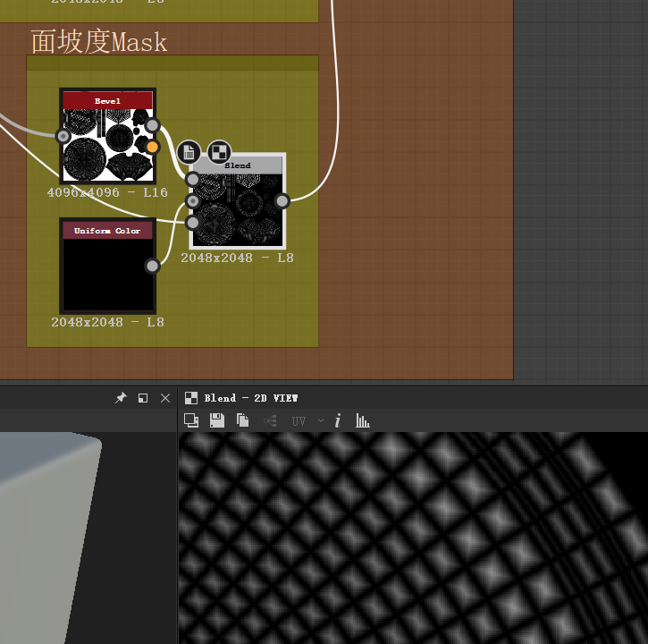Click the Blend node opacity input connector
The width and height of the screenshot is (648, 644).
(x=193, y=223)
